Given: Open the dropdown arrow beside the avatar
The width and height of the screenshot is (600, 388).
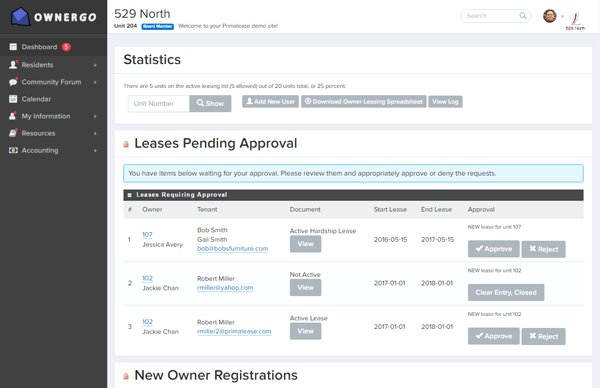Looking at the screenshot, I should click(x=562, y=16).
